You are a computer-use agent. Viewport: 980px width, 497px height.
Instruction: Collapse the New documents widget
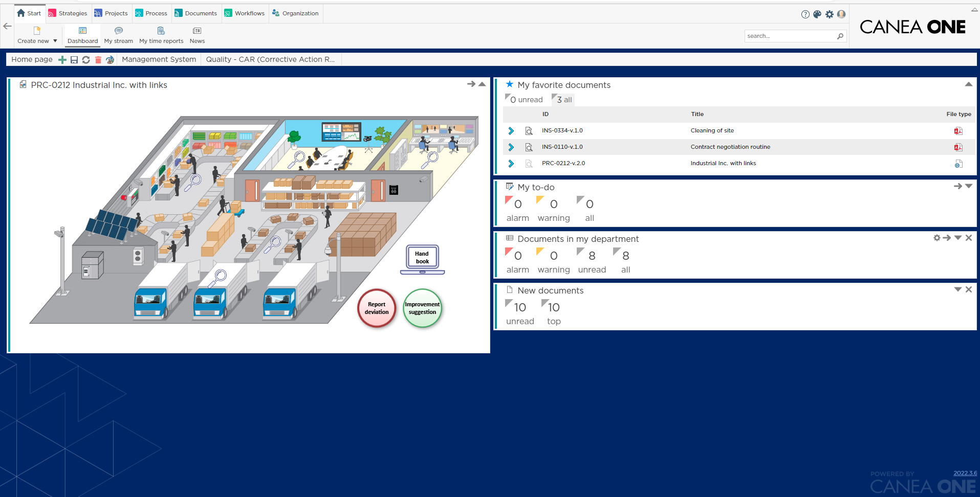[957, 289]
